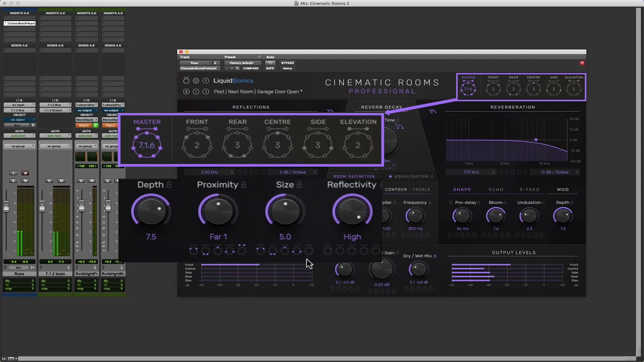Click the green icon beside the orange Object button
The image size is (644, 362).
point(96,125)
